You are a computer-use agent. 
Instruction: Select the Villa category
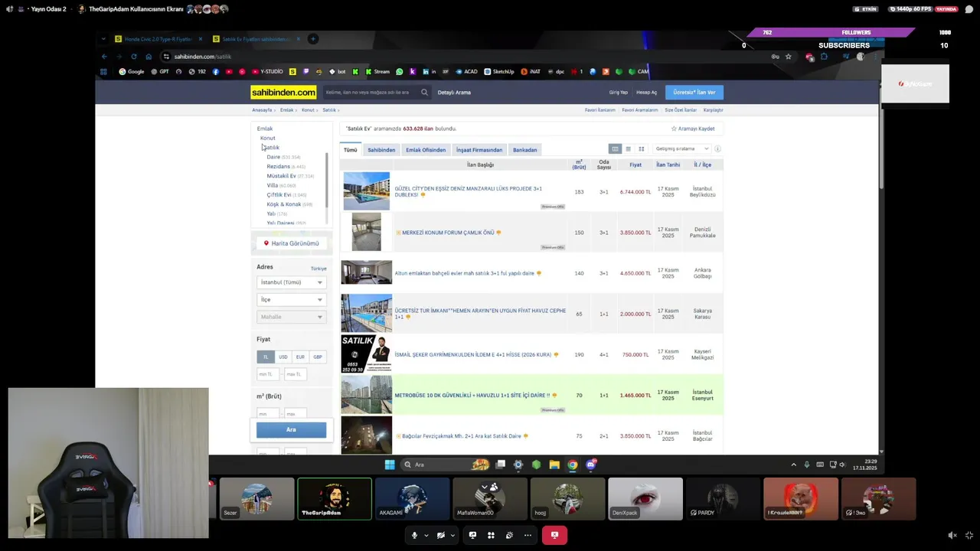[273, 185]
